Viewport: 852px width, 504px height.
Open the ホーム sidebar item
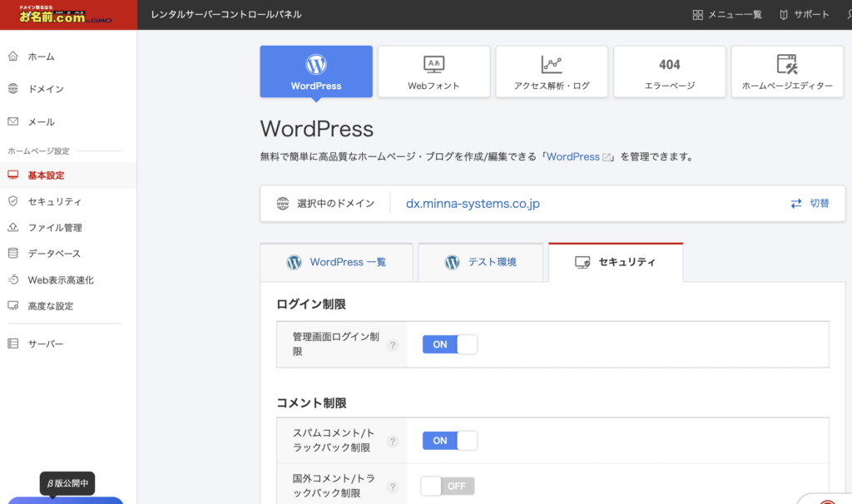point(68,57)
